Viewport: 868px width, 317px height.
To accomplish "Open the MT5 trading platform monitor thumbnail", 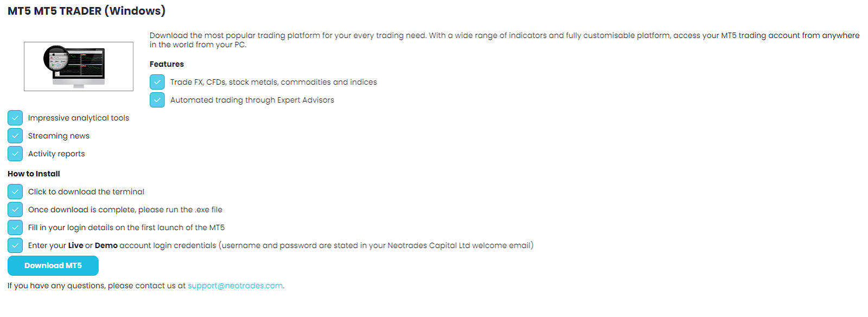I will click(79, 66).
